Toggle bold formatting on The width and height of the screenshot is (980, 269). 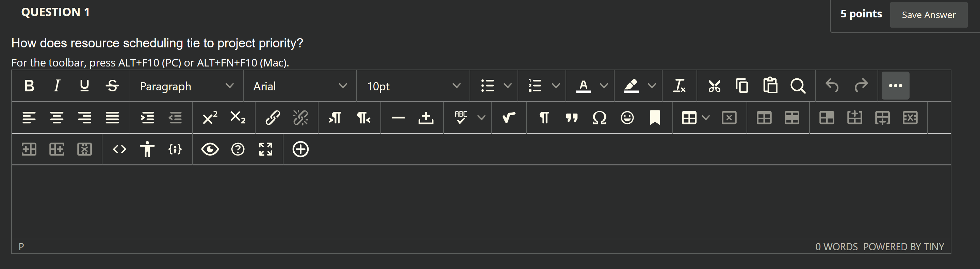[x=30, y=86]
